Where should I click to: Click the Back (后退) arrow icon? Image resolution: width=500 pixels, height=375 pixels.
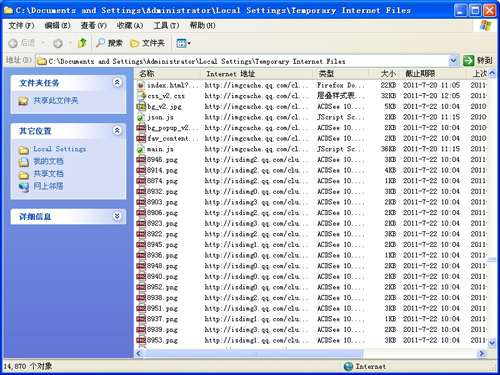tap(13, 43)
